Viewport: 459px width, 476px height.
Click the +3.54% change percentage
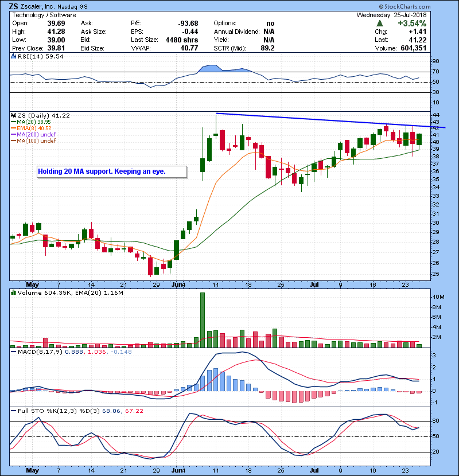412,24
